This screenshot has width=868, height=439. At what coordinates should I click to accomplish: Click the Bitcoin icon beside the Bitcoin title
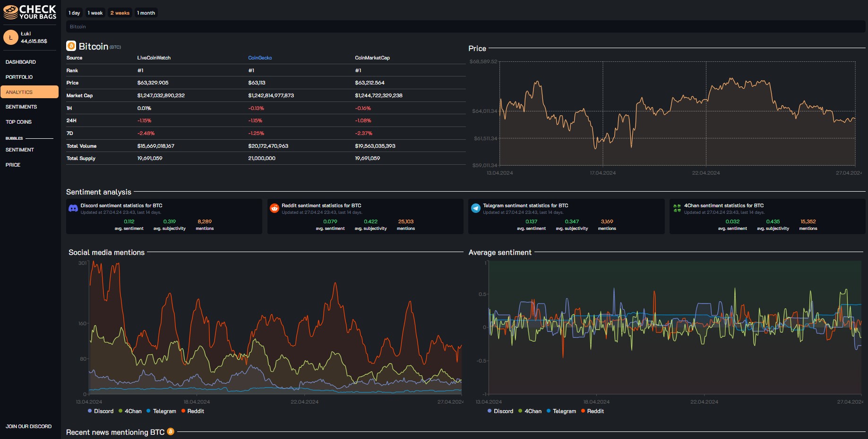pyautogui.click(x=71, y=46)
